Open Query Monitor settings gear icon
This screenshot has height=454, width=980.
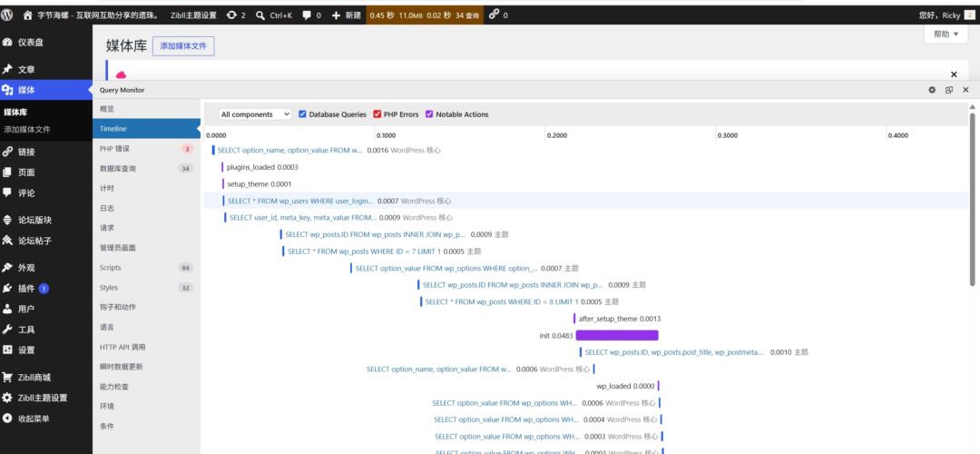(932, 90)
